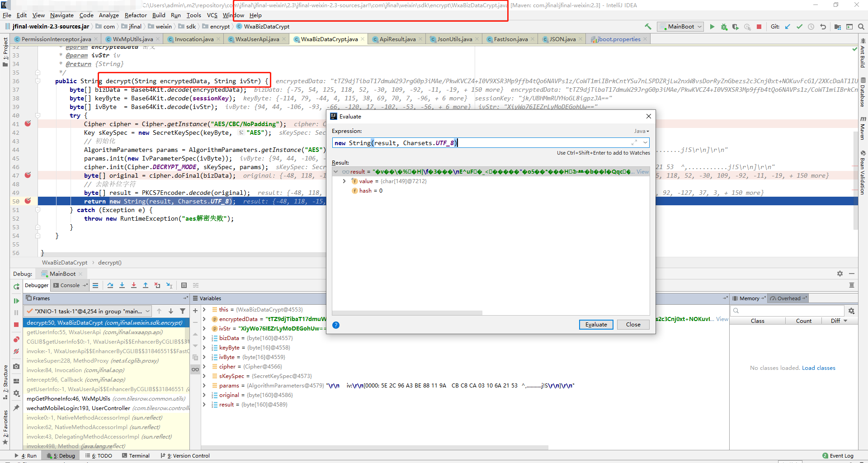Open the Refactor menu
The width and height of the screenshot is (868, 463).
pyautogui.click(x=136, y=15)
